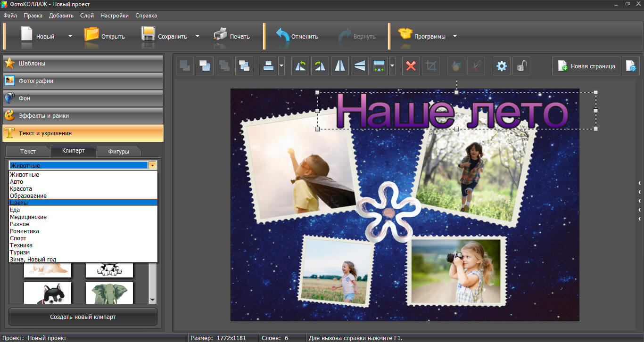Expand the fit options dropdown arrow
Viewport: 644px width, 342px height.
392,66
